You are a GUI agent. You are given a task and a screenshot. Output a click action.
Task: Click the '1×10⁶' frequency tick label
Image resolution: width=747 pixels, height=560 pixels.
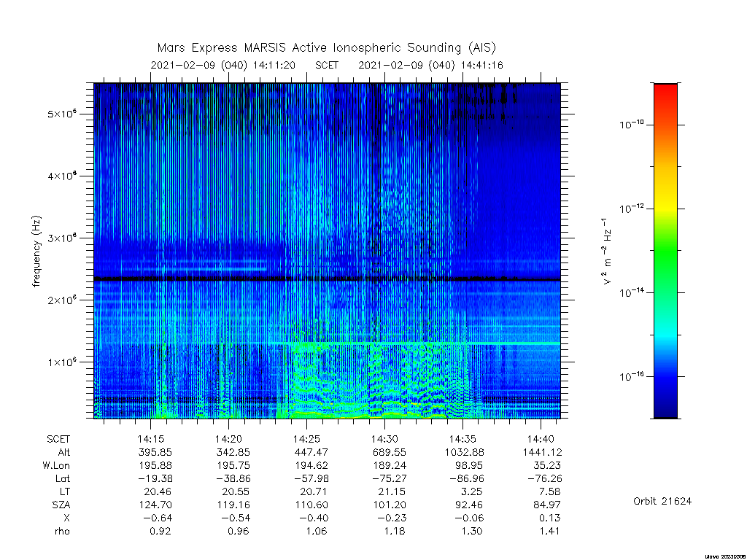tap(62, 362)
